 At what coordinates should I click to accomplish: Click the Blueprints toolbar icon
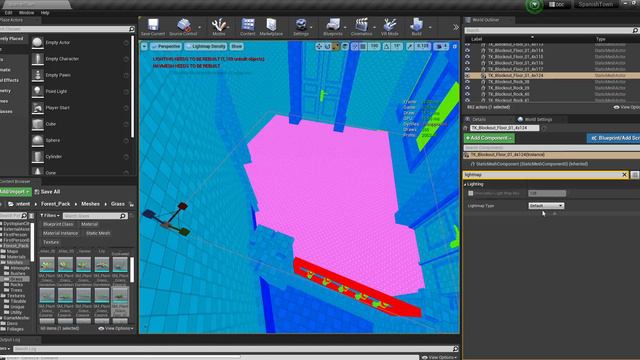coord(333,27)
